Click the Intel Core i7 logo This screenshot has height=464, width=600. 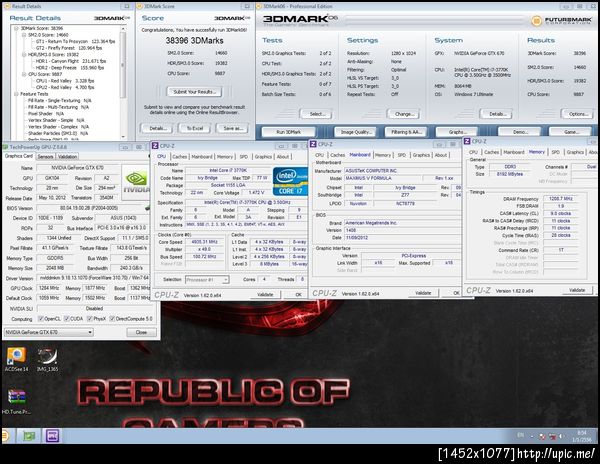coord(290,181)
